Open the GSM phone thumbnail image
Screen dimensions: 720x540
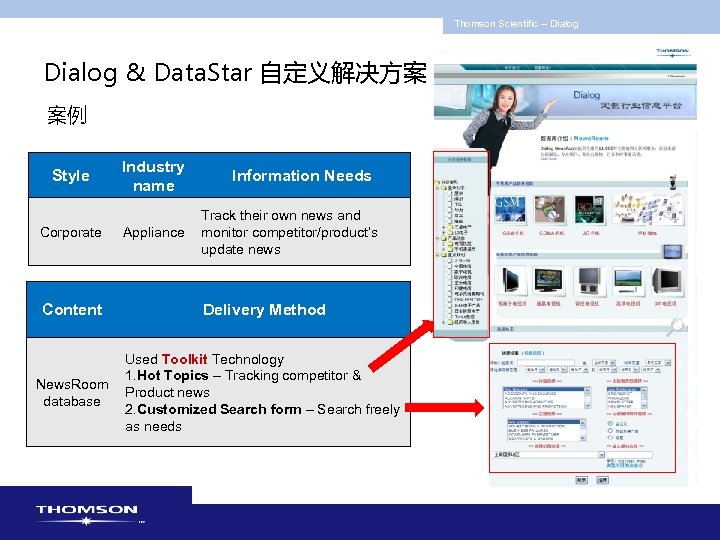click(x=510, y=210)
